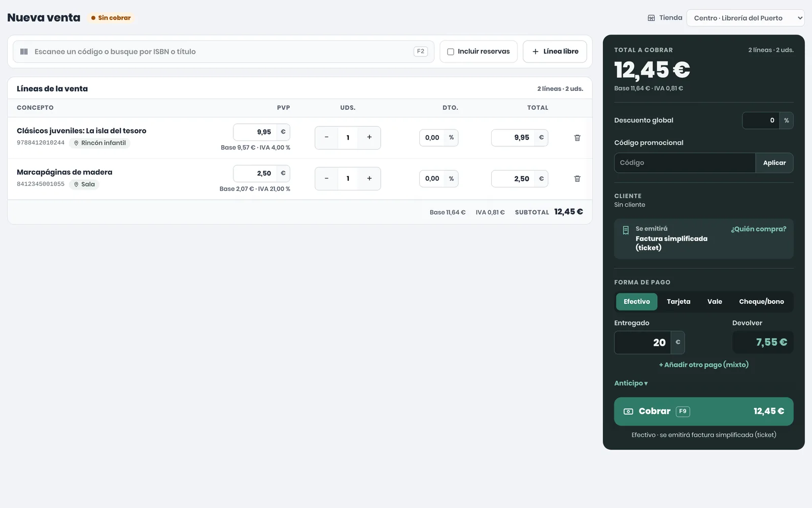Click the Sin cliente text
Viewport: 812px width, 508px height.
point(629,205)
